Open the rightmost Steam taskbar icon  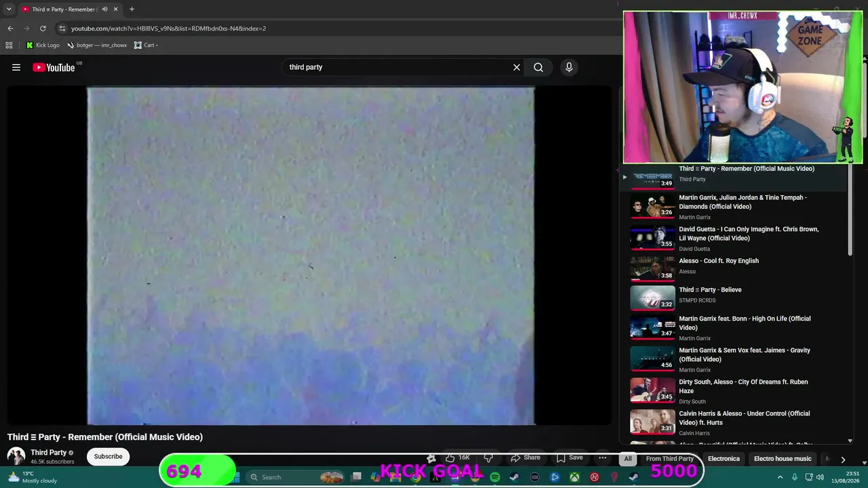[x=633, y=477]
